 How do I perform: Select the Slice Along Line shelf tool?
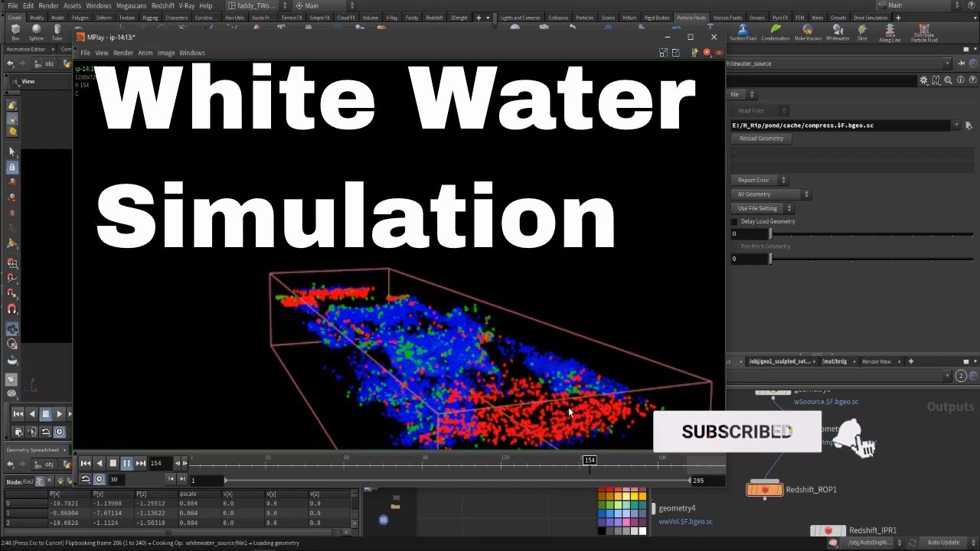coord(890,33)
